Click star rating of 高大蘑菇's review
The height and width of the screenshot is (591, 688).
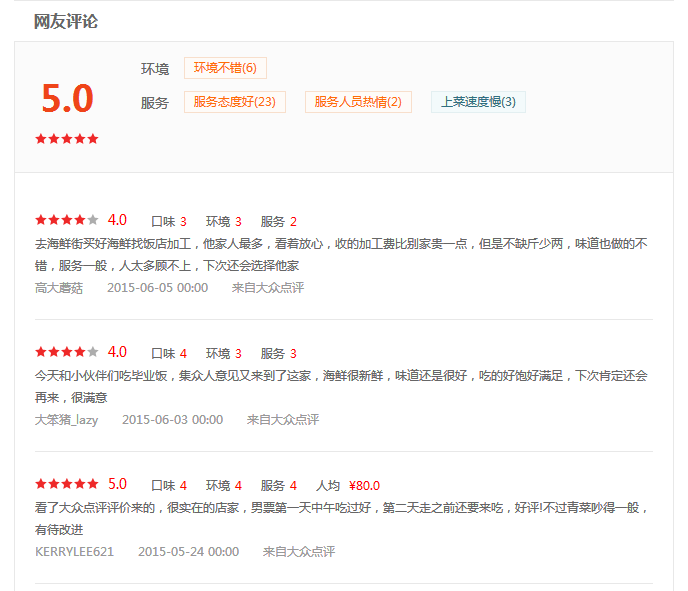67,220
